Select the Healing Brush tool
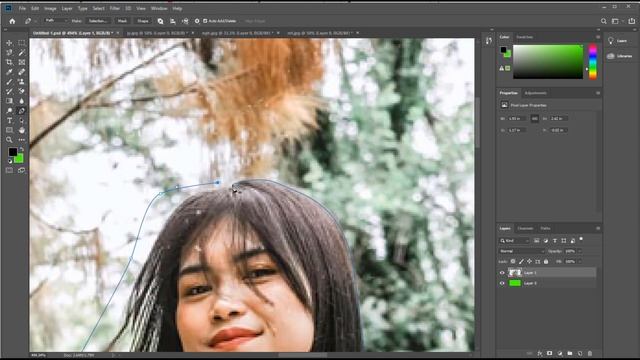Viewport: 640px width, 360px height. pyautogui.click(x=22, y=72)
